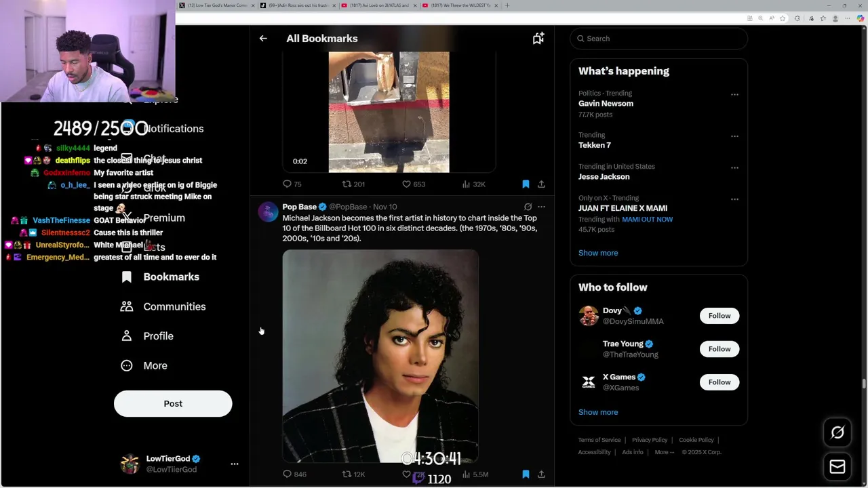868x488 pixels.
Task: Show more Who to follow suggestions
Action: [598, 412]
